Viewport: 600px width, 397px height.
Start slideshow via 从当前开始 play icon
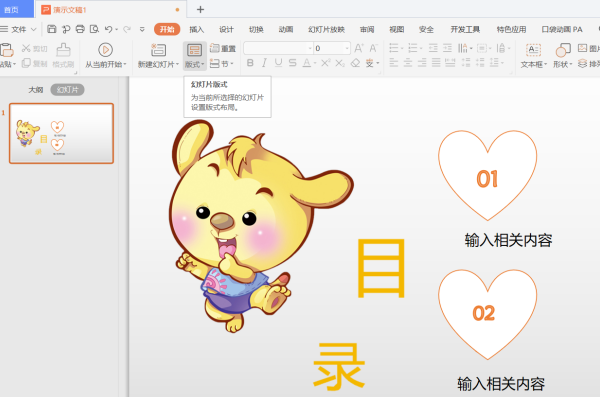click(105, 50)
